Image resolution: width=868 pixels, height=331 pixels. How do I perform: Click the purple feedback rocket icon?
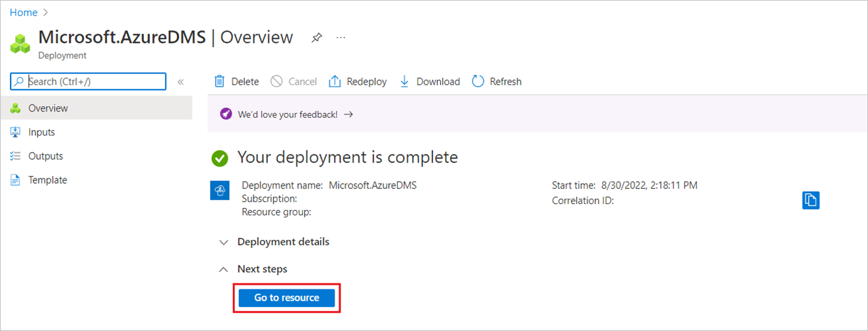click(226, 114)
